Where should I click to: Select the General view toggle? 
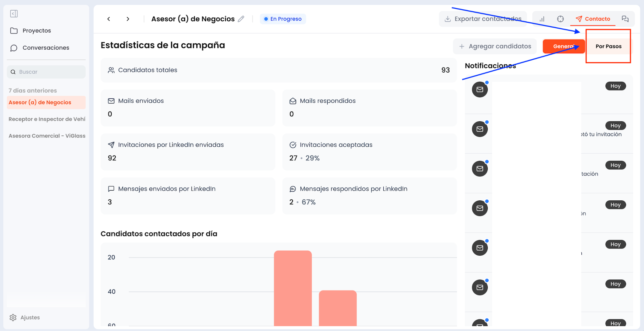point(563,46)
